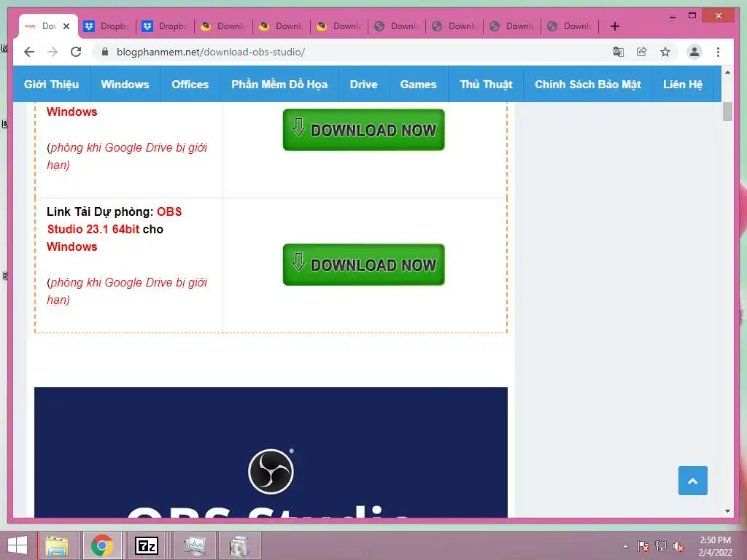Image resolution: width=747 pixels, height=560 pixels.
Task: Switch to the last globe-icon Download tab
Action: 570,26
